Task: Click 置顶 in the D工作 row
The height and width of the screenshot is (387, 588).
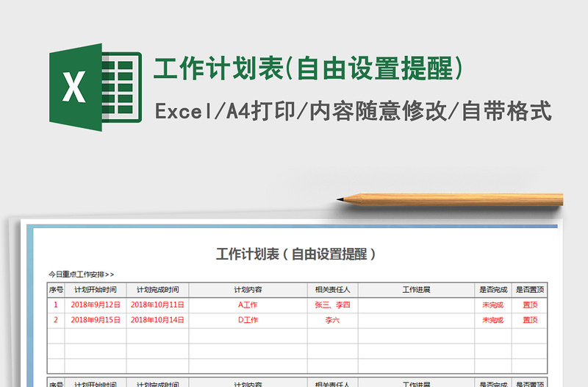Action: 530,320
